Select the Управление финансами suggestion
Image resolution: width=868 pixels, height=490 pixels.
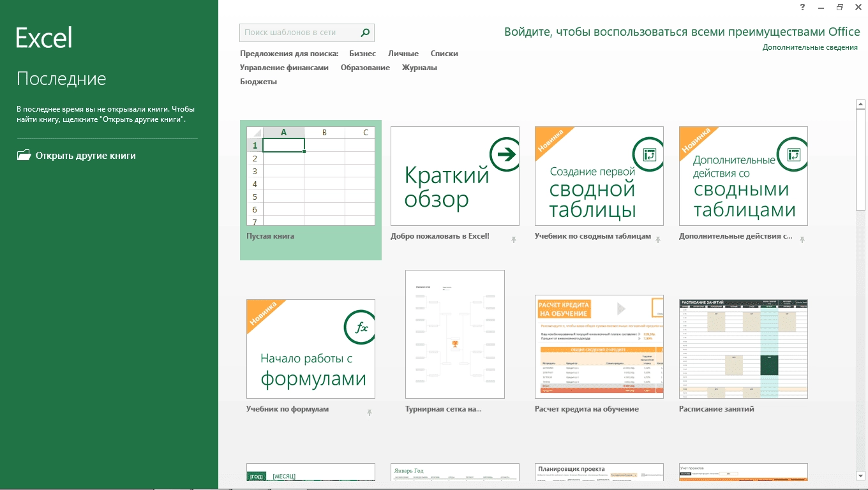[284, 68]
